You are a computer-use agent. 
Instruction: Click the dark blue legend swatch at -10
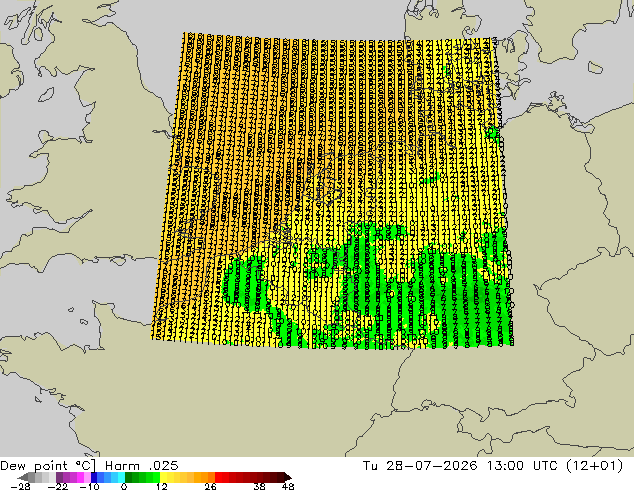click(x=94, y=477)
